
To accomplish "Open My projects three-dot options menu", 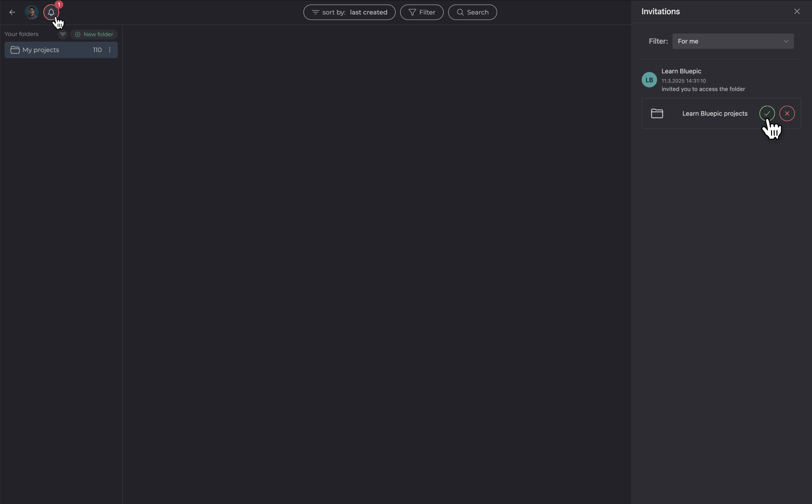I will 110,50.
